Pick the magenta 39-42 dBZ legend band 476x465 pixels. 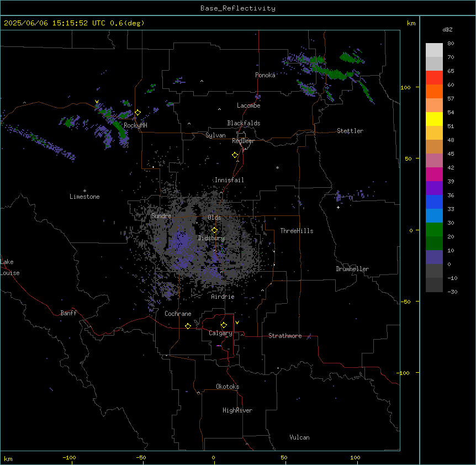434,175
